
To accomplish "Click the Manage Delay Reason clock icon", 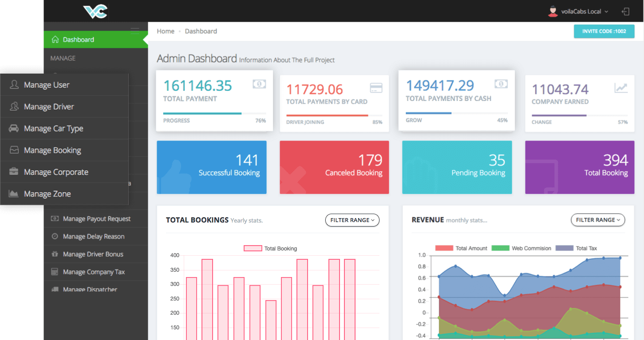I will (x=55, y=236).
